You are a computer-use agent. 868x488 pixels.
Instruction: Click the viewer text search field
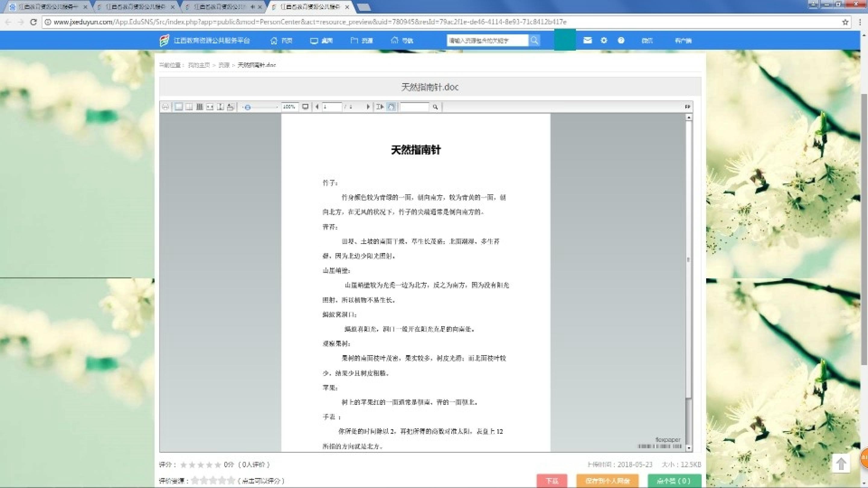pyautogui.click(x=414, y=107)
